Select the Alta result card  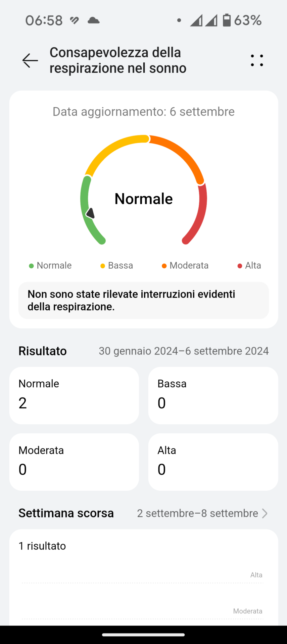(213, 462)
